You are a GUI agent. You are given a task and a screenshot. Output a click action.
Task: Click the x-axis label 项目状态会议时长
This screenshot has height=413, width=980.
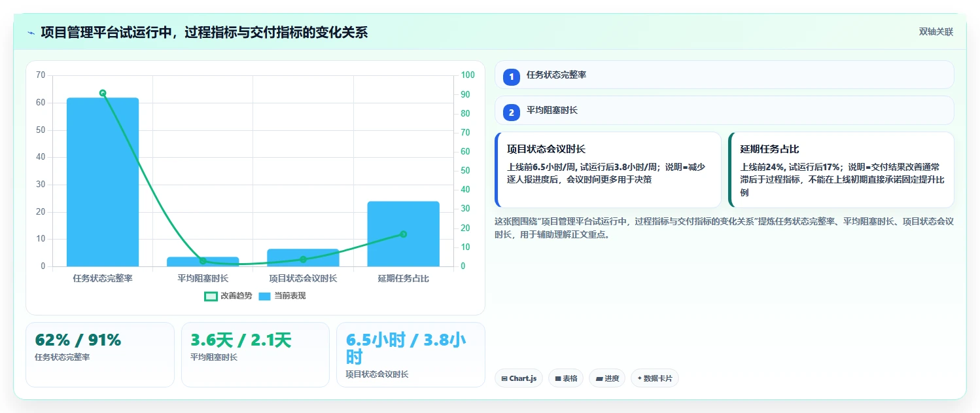click(x=303, y=278)
